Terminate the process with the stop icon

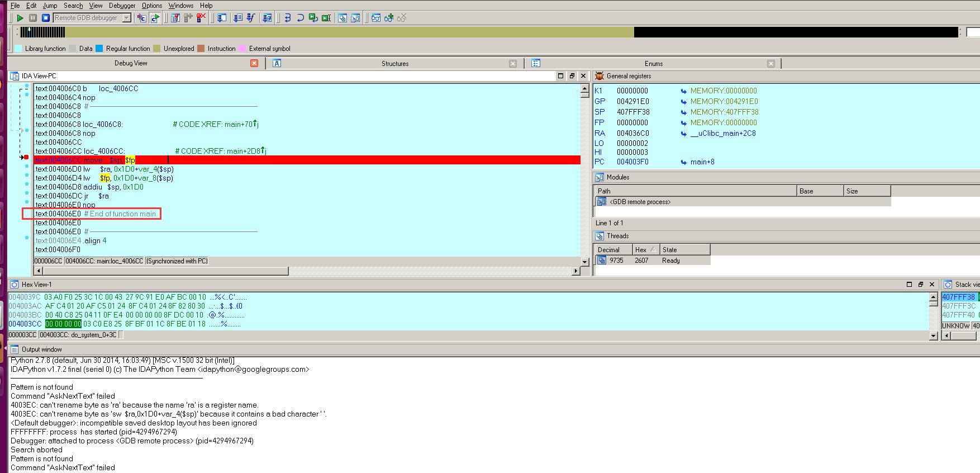pos(46,18)
